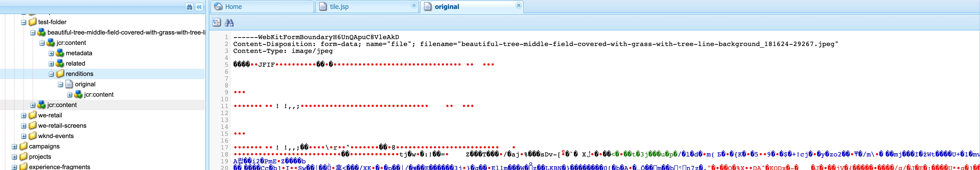Open the tree search binoculars icon

pyautogui.click(x=189, y=7)
